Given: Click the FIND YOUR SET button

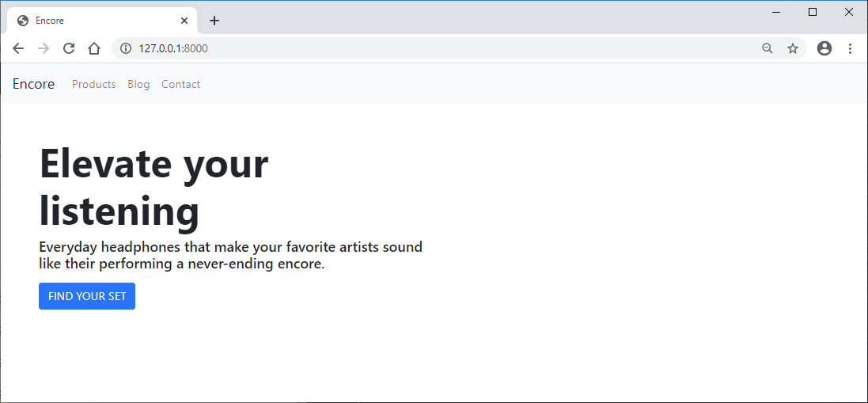Looking at the screenshot, I should click(x=87, y=296).
